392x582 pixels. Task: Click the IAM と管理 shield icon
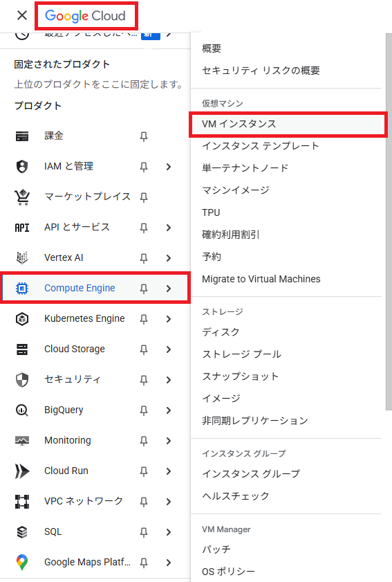pyautogui.click(x=22, y=166)
